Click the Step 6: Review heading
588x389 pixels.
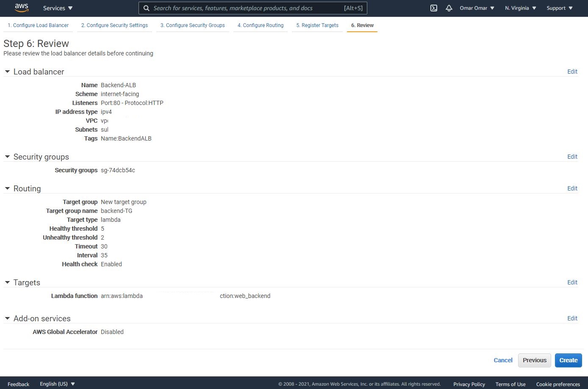36,44
